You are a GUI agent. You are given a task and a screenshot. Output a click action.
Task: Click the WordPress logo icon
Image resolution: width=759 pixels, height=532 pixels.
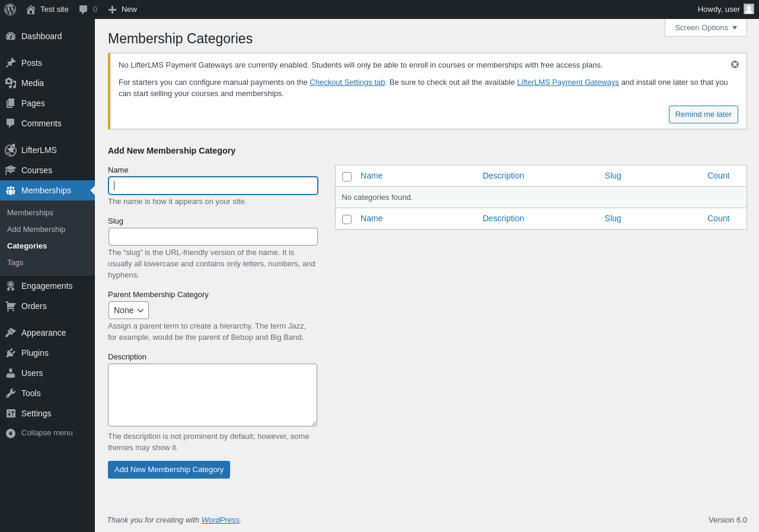pyautogui.click(x=10, y=9)
